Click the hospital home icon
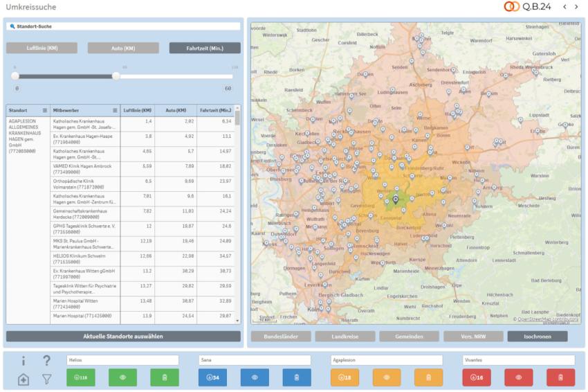Screen dimensions: 588x392 point(24,380)
